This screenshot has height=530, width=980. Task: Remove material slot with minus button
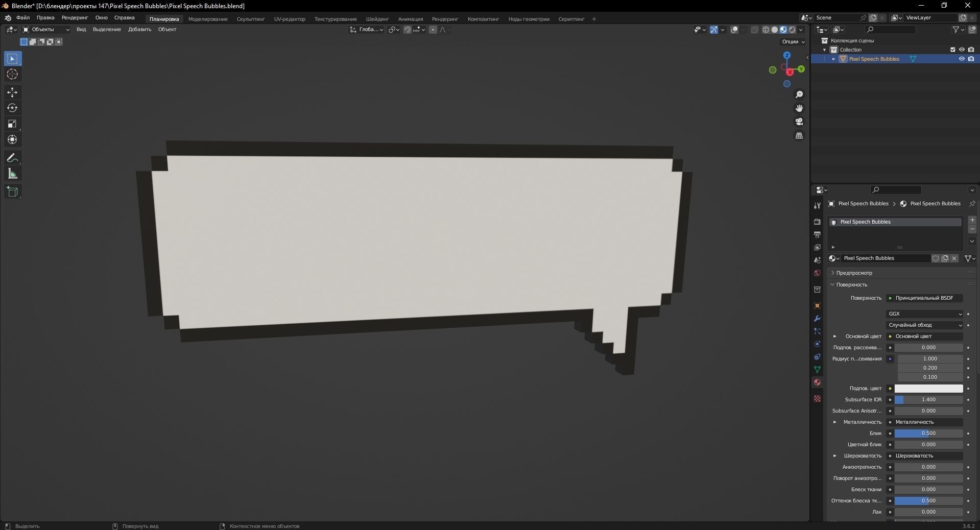pos(972,230)
